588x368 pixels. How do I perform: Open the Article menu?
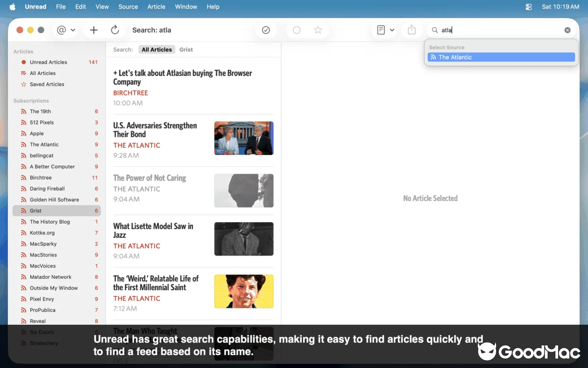coord(156,6)
